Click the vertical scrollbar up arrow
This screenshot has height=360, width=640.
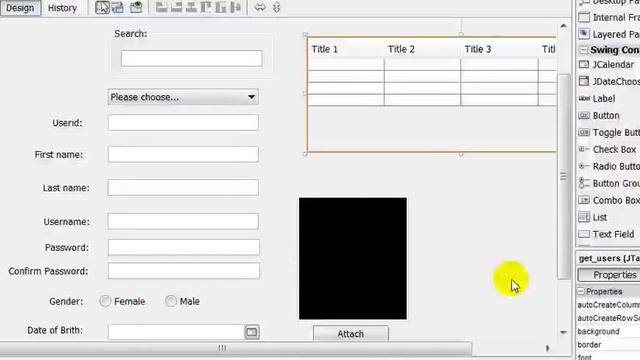point(563,26)
